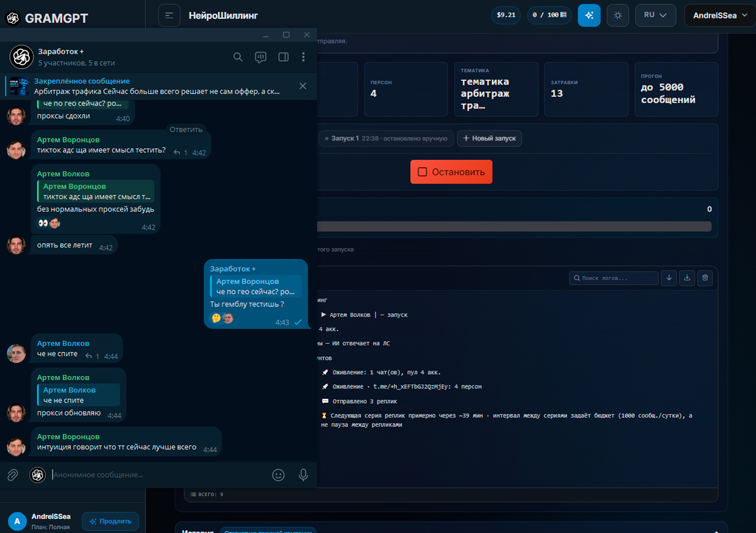The image size is (756, 533).
Task: Click the GRAMGPT logo icon
Action: (12, 18)
